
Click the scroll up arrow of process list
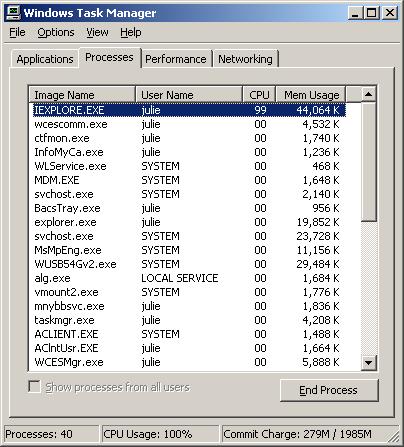tap(369, 94)
